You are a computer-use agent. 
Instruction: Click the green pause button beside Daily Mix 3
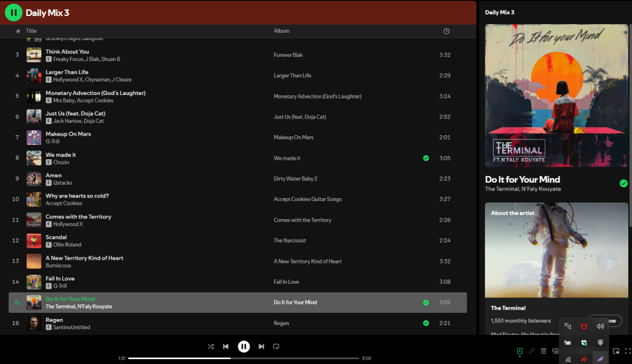[x=14, y=12]
